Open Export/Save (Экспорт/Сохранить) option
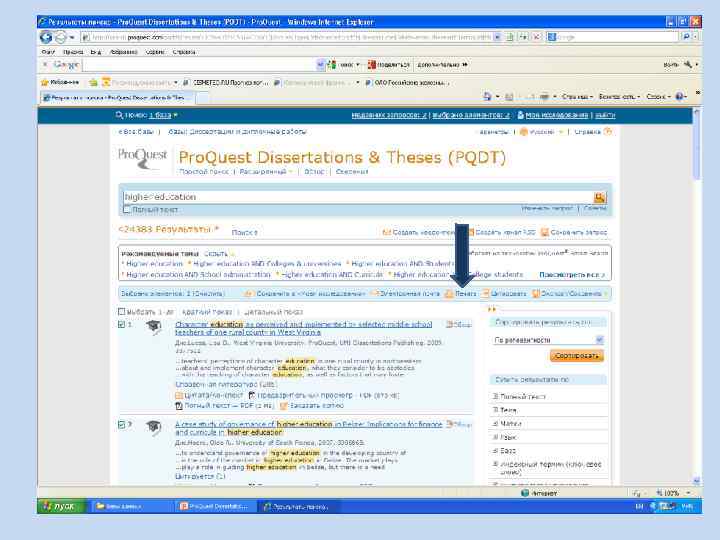This screenshot has width=720, height=540. coord(569,293)
